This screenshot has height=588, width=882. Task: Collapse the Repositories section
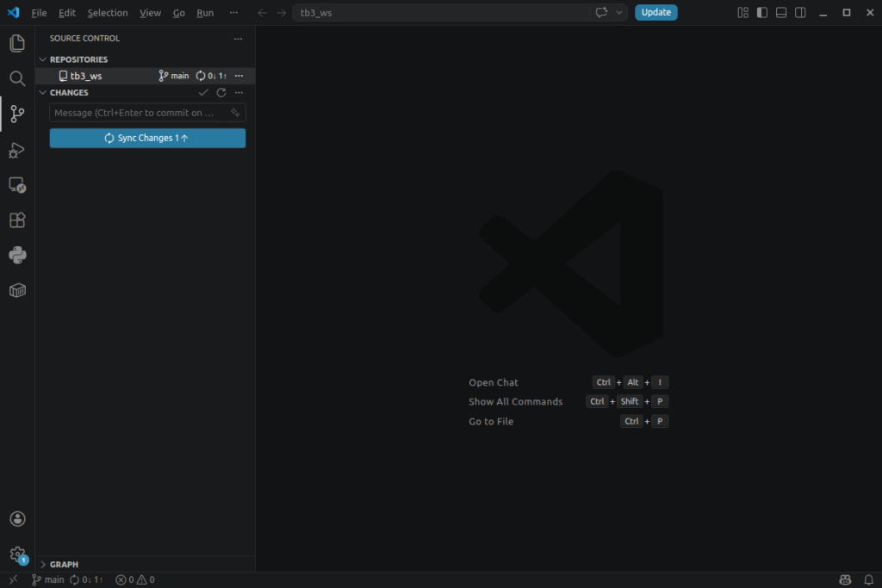point(43,59)
